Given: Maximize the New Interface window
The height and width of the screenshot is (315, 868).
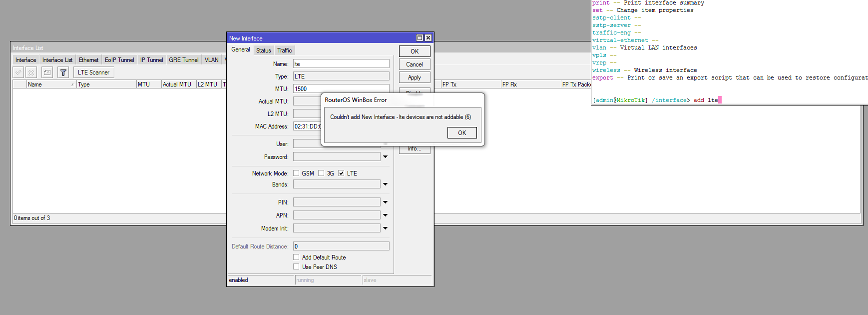Looking at the screenshot, I should coord(420,38).
